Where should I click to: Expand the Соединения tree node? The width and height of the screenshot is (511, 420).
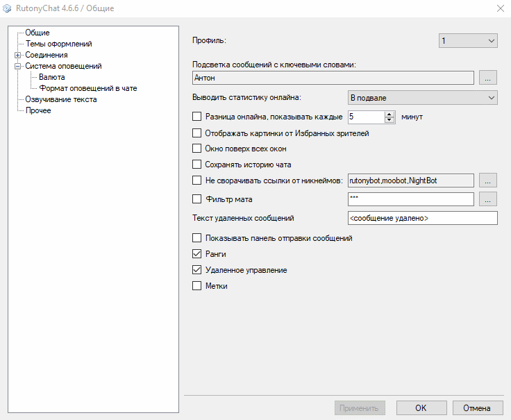pos(17,55)
